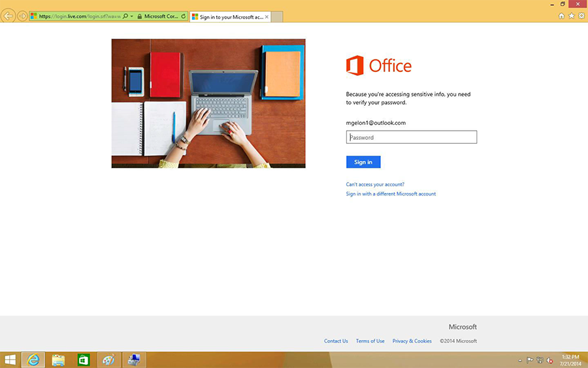The height and width of the screenshot is (368, 588).
Task: Select the address bar URL text
Action: (x=80, y=16)
